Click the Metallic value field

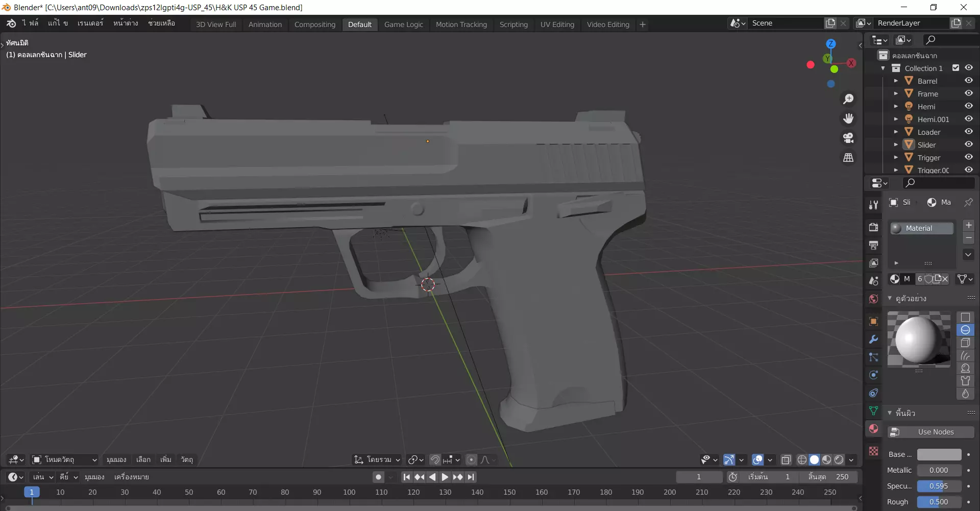tap(939, 470)
